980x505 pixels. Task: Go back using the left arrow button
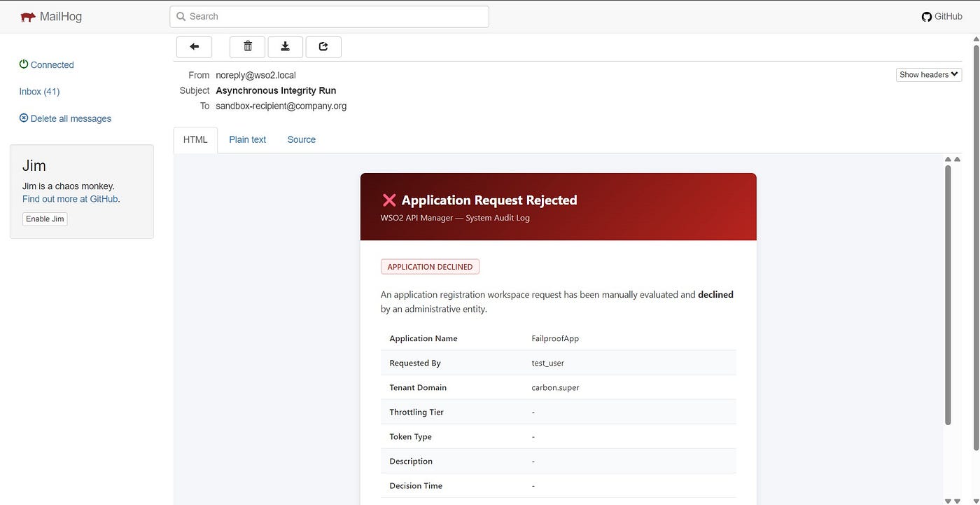click(195, 47)
